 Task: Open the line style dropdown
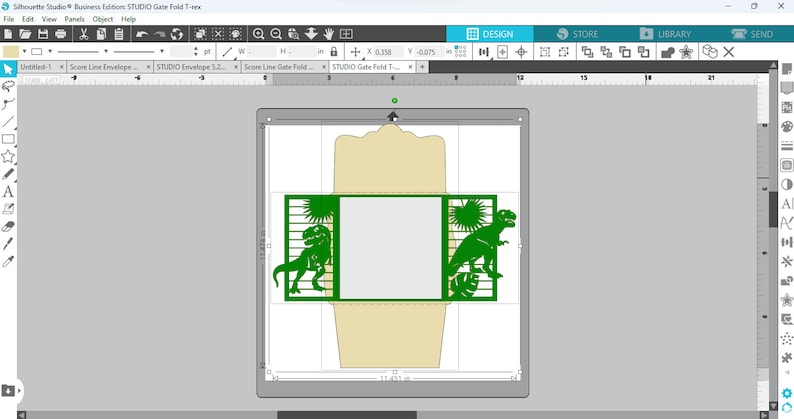coord(106,51)
